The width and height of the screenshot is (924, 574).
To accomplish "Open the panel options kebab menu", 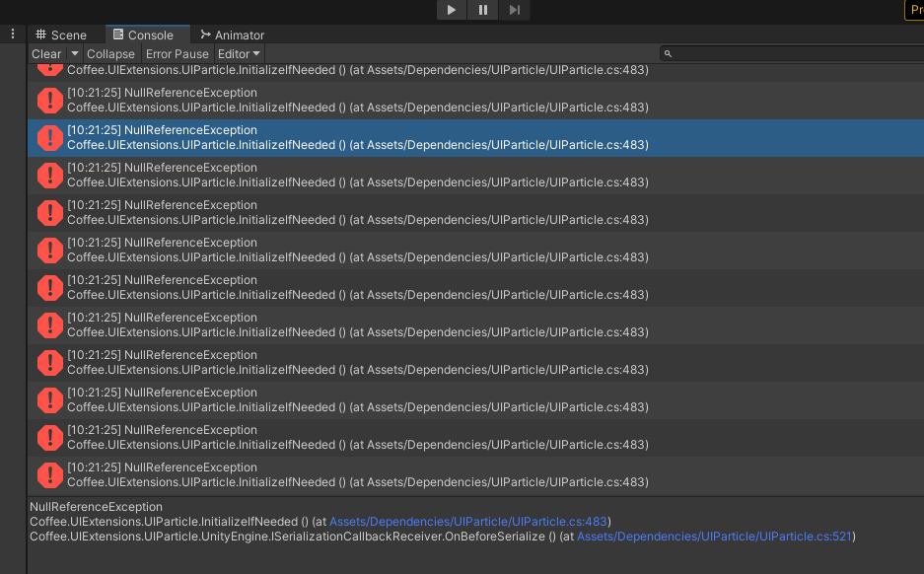I will [11, 33].
